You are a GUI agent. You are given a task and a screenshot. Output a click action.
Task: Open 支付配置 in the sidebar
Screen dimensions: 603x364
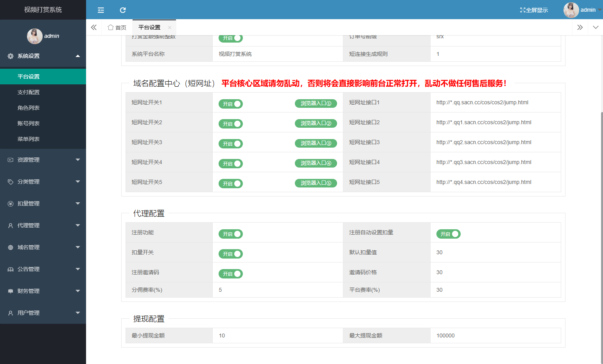[x=43, y=92]
